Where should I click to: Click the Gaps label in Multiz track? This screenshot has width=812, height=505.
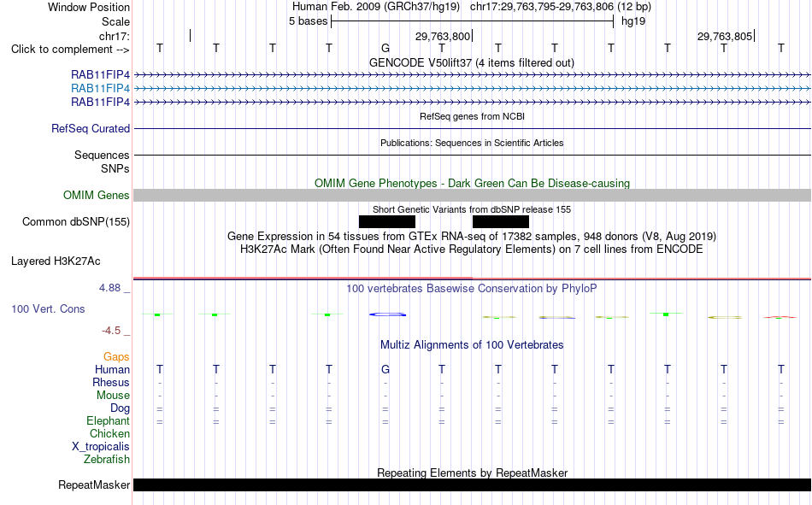click(116, 356)
